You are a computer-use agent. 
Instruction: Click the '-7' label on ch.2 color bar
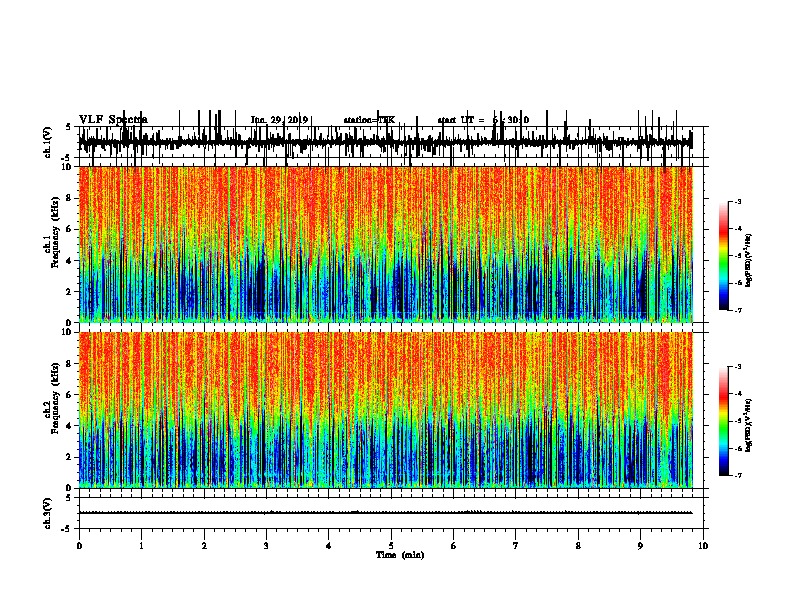[737, 475]
